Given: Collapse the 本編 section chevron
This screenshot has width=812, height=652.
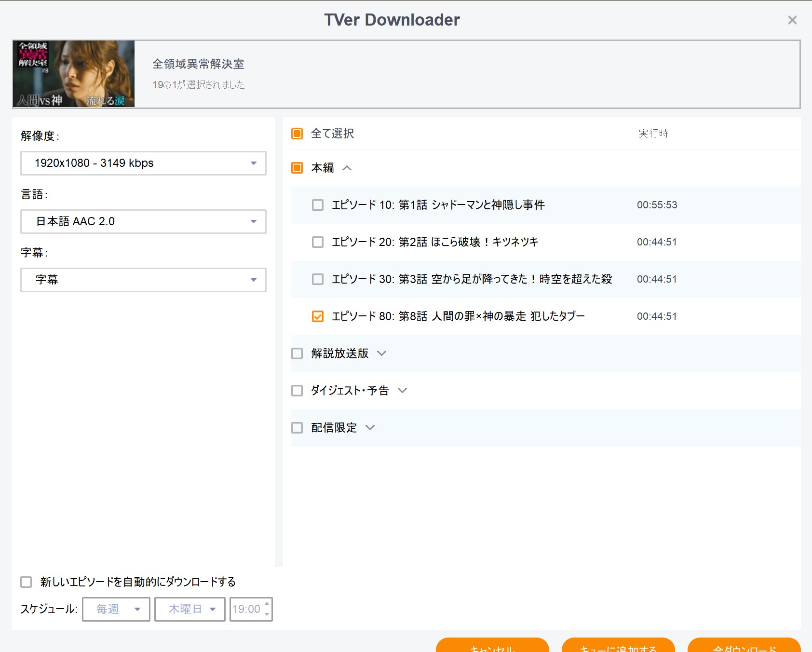Looking at the screenshot, I should coord(347,168).
